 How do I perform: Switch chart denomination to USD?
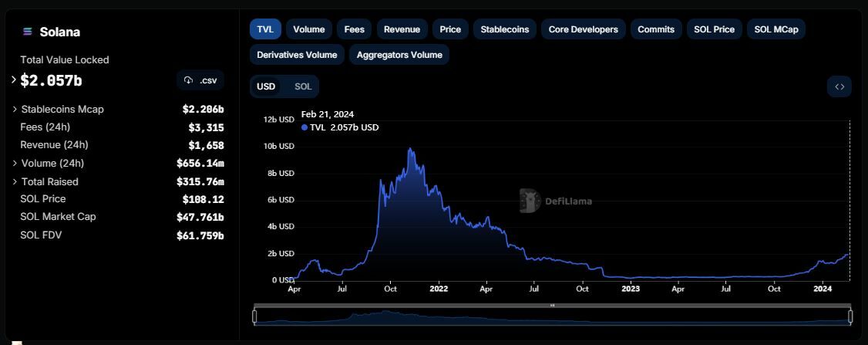[x=266, y=86]
